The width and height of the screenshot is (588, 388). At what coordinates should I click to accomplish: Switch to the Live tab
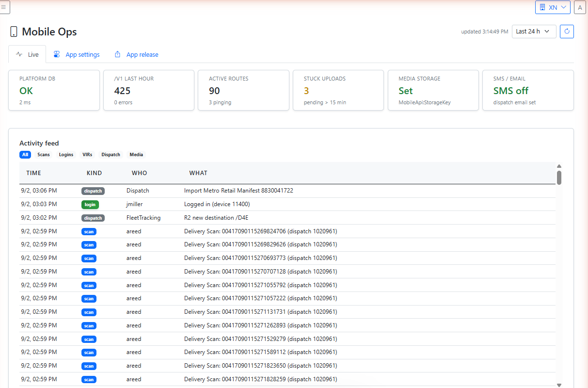(x=27, y=54)
